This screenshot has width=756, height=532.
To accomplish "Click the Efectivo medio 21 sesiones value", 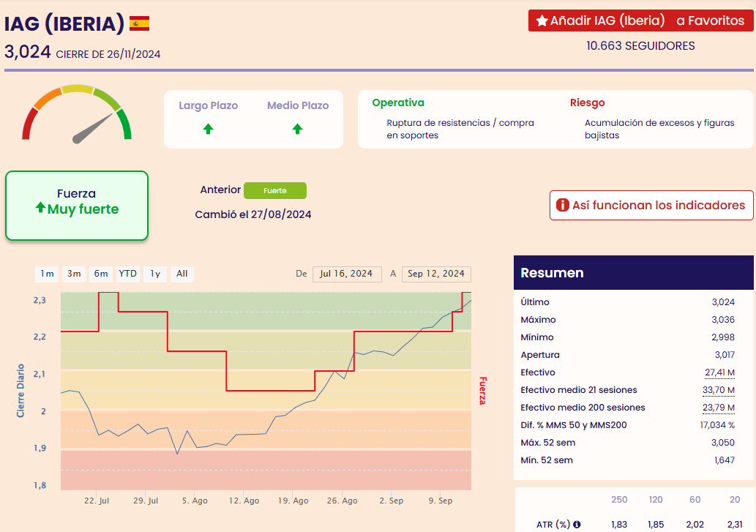I will 718,390.
